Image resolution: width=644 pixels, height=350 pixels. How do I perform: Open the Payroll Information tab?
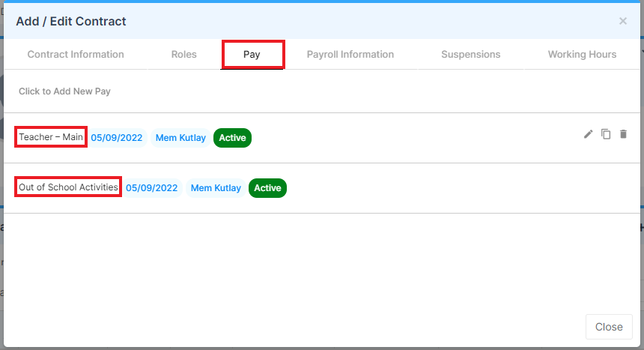[x=350, y=54]
